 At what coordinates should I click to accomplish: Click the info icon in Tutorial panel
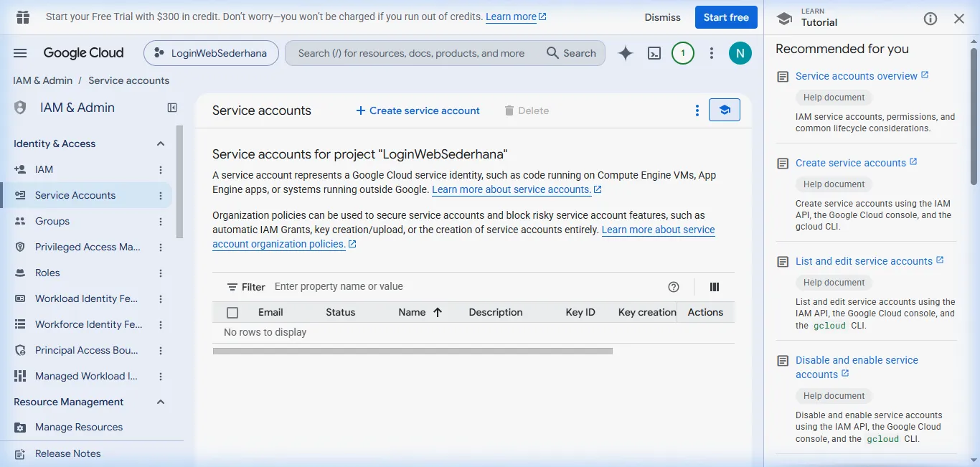930,19
